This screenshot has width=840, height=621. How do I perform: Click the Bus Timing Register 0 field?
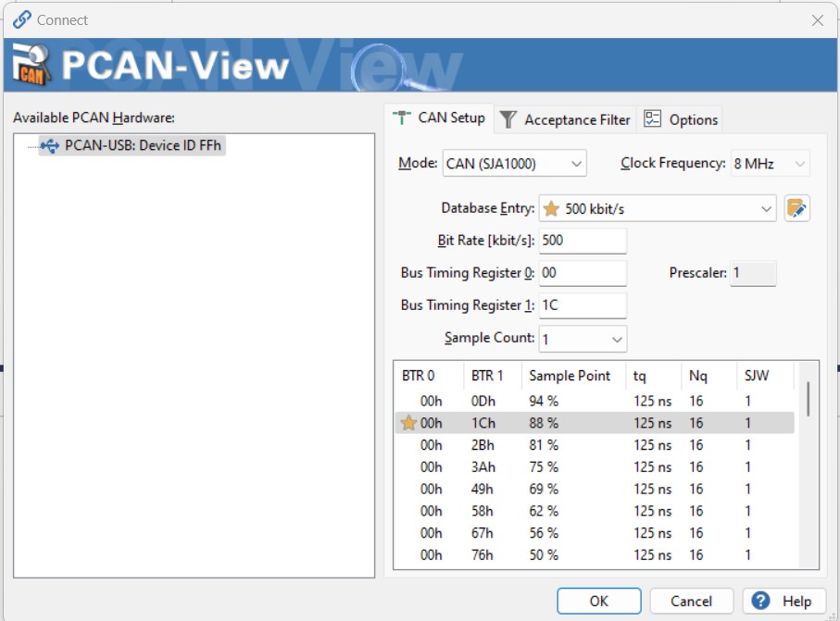[583, 273]
